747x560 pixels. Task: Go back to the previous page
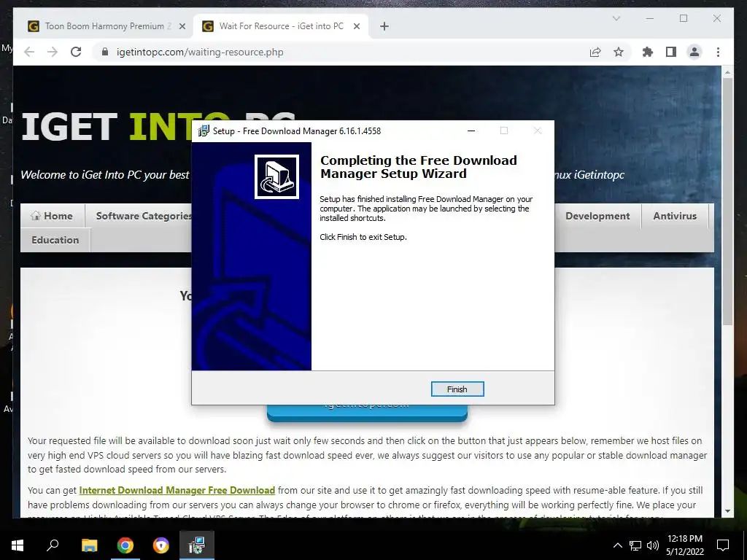(x=29, y=52)
